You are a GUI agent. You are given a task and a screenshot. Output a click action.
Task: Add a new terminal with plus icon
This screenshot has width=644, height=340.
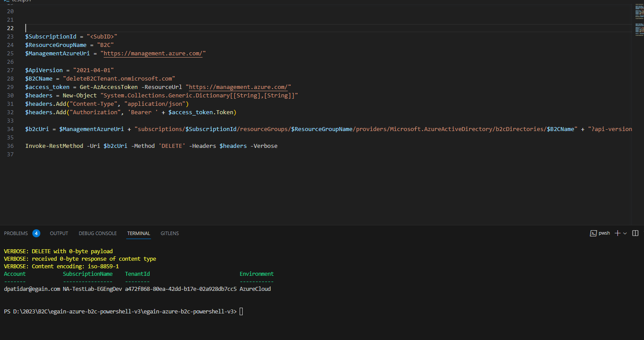[617, 233]
